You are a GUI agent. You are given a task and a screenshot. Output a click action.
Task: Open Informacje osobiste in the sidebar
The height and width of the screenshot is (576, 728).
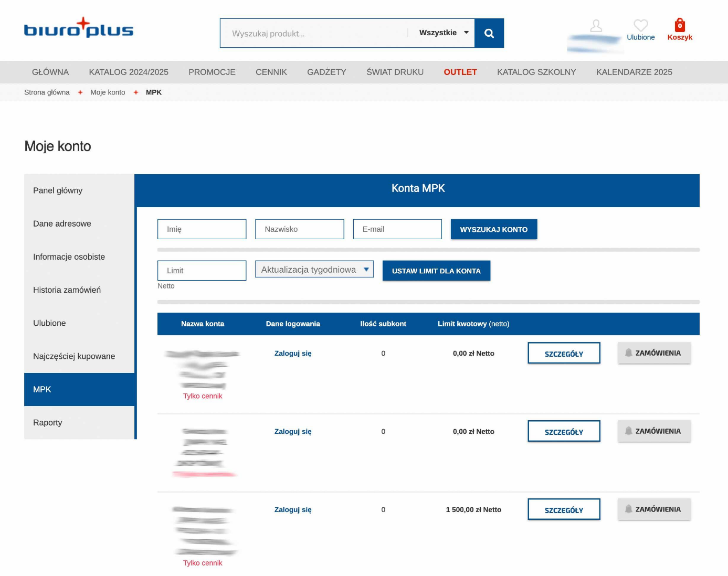tap(79, 257)
